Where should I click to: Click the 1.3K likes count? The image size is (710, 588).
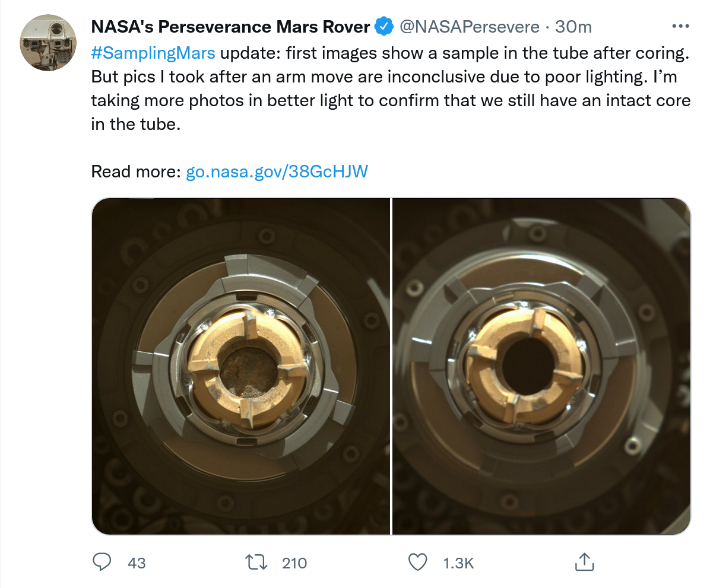(458, 562)
